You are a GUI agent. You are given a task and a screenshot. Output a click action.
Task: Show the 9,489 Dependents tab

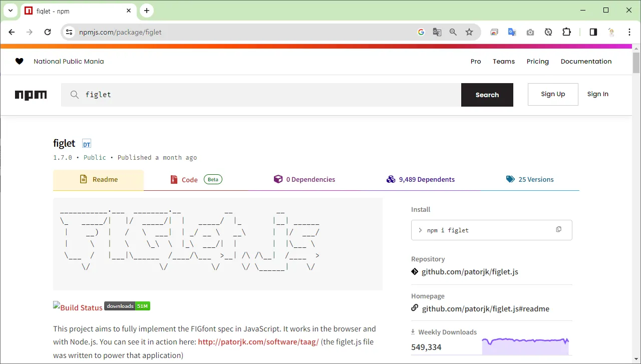[421, 180]
